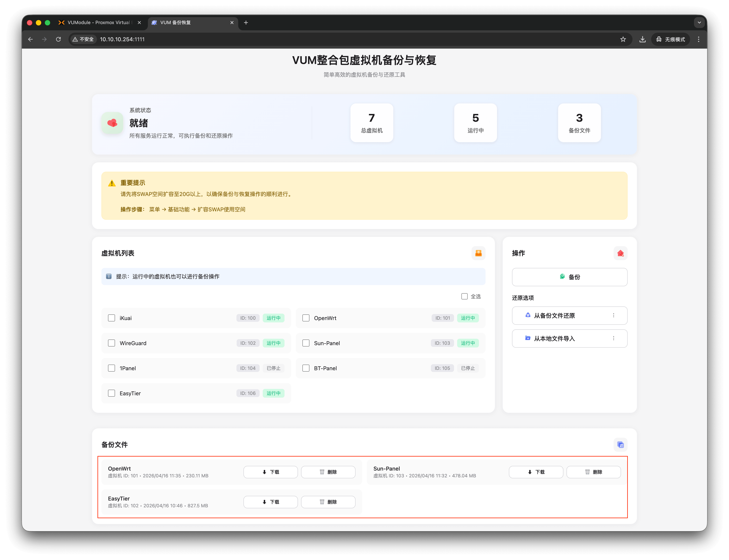The image size is (729, 560).
Task: Bookmark this page with the star icon
Action: pyautogui.click(x=623, y=39)
